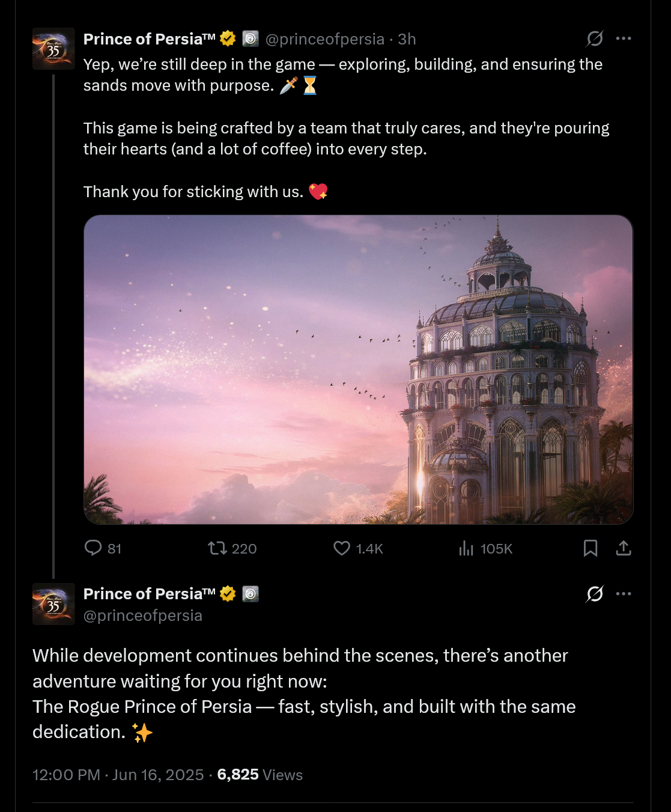Image resolution: width=671 pixels, height=812 pixels.
Task: Open the more options menu on the reply tweet
Action: coord(625,593)
